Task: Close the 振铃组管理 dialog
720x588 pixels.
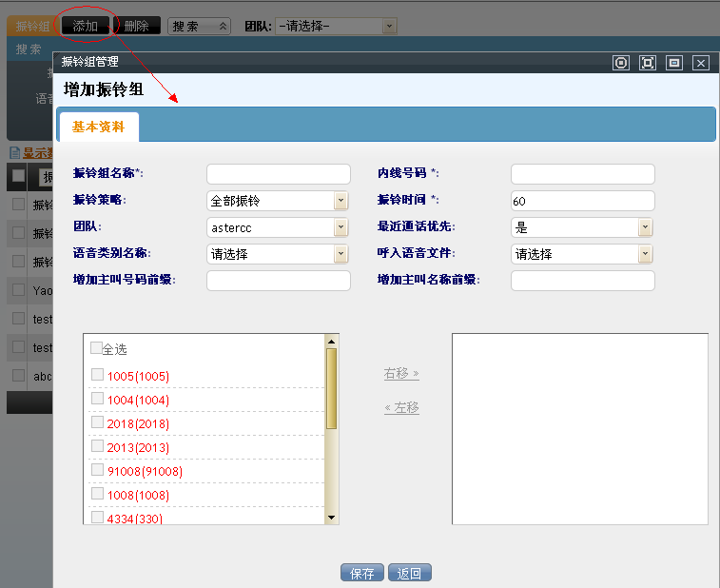Action: pyautogui.click(x=701, y=63)
